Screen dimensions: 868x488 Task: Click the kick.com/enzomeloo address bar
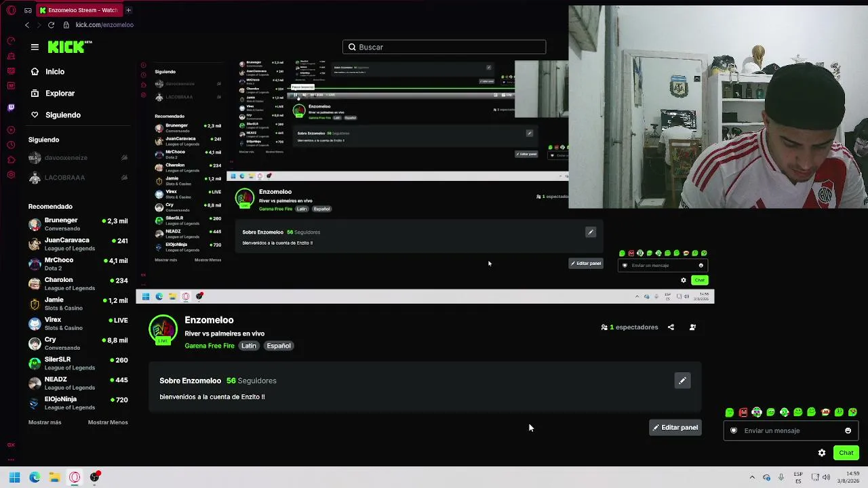point(104,25)
